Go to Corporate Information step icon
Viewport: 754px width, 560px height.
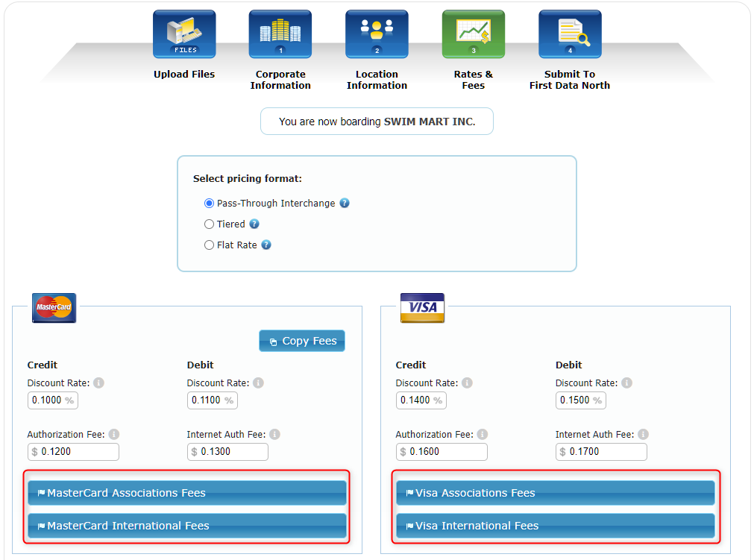280,34
